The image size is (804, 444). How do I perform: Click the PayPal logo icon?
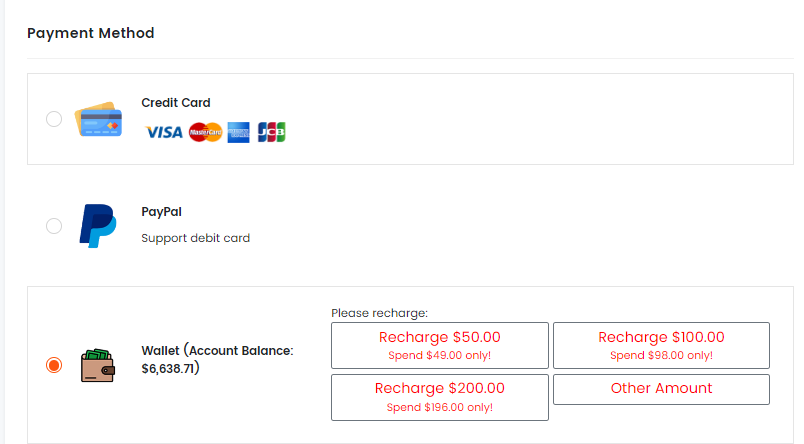[97, 226]
